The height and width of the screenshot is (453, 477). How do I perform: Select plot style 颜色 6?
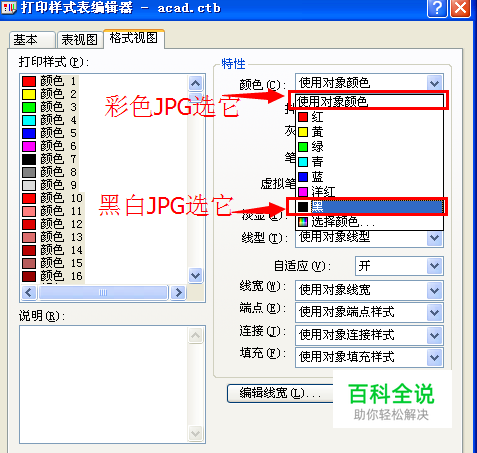coord(50,146)
